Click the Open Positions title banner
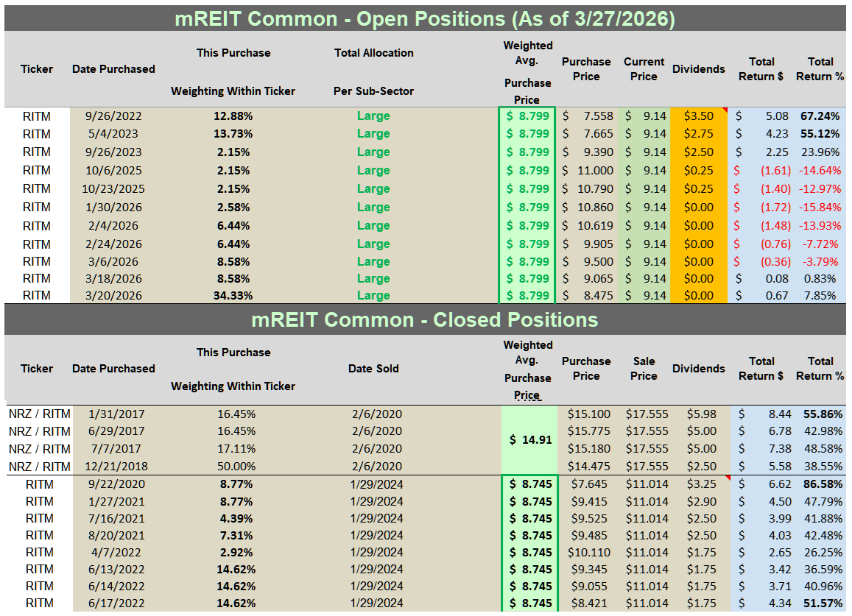 425,18
